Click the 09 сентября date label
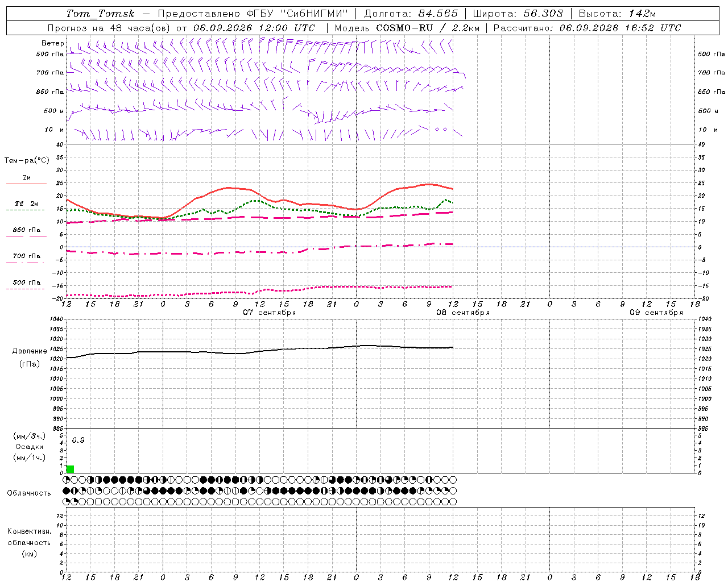 point(656,312)
